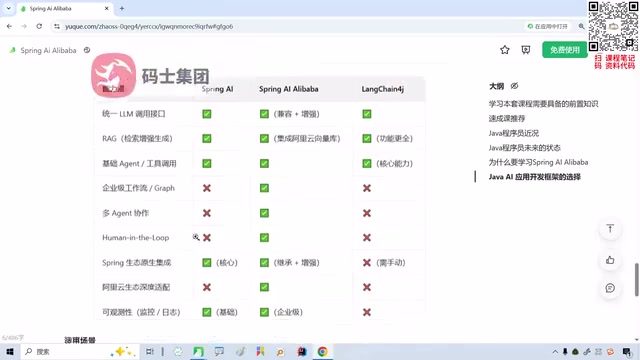
Task: Click the 在应用中打开 button in address bar
Action: click(x=547, y=27)
